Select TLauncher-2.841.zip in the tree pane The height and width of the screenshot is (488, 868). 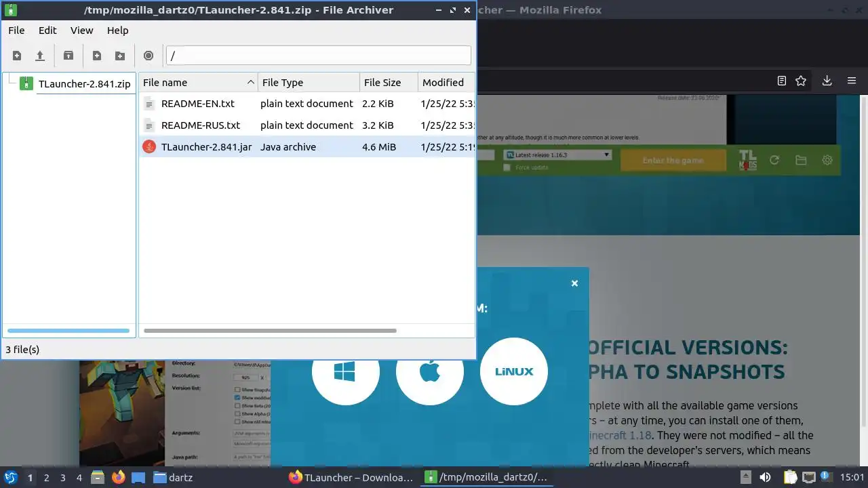click(x=84, y=84)
